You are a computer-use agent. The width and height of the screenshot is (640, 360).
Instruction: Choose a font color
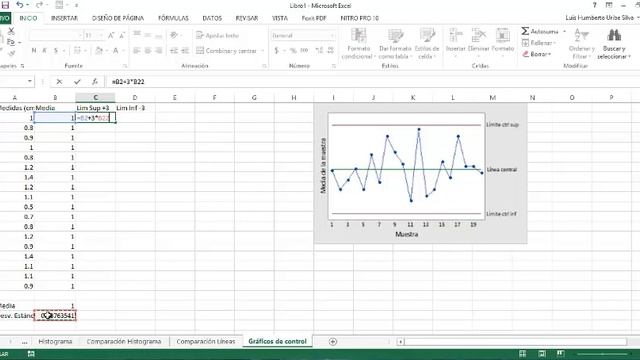[116, 51]
